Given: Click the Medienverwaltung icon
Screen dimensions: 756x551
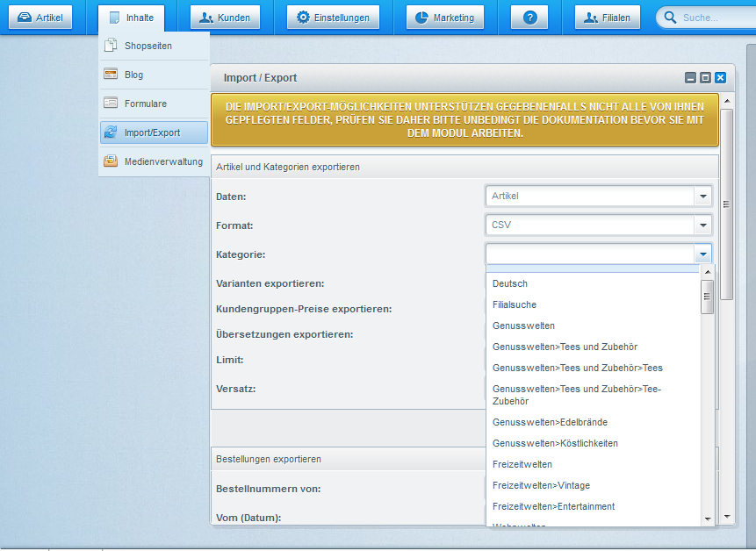Looking at the screenshot, I should pyautogui.click(x=110, y=161).
